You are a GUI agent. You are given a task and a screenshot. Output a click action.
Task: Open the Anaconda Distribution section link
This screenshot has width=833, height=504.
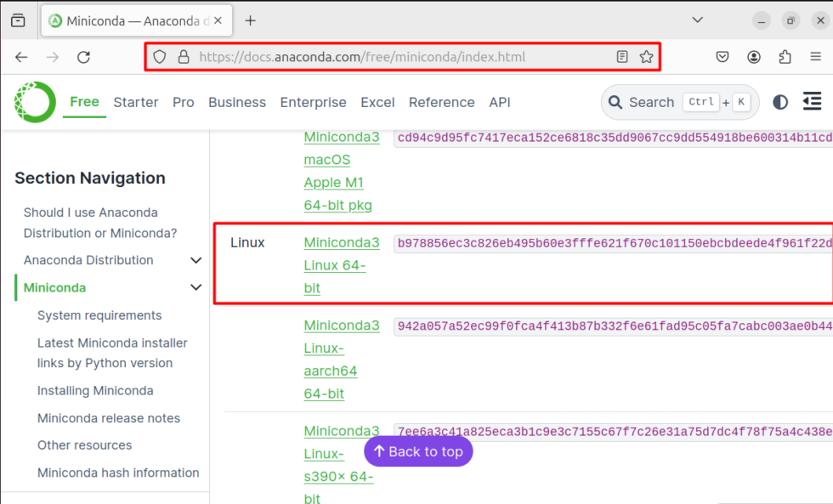pos(88,260)
